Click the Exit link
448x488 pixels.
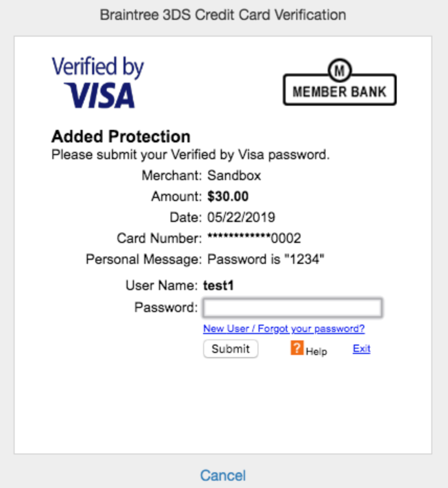pyautogui.click(x=361, y=349)
